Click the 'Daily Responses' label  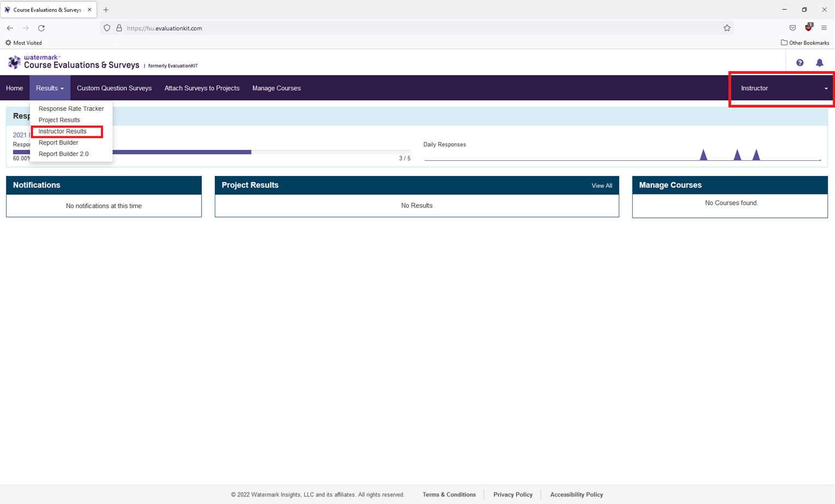click(445, 144)
